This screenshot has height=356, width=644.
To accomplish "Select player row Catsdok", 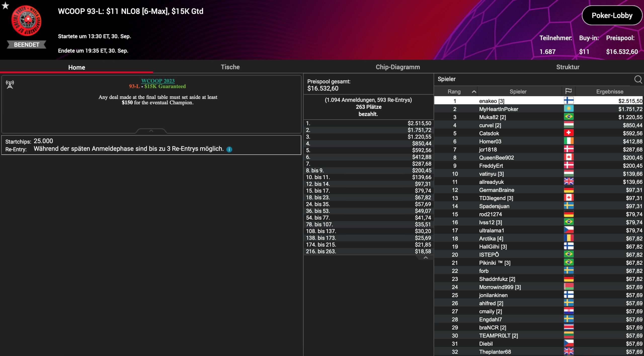I will coord(538,133).
